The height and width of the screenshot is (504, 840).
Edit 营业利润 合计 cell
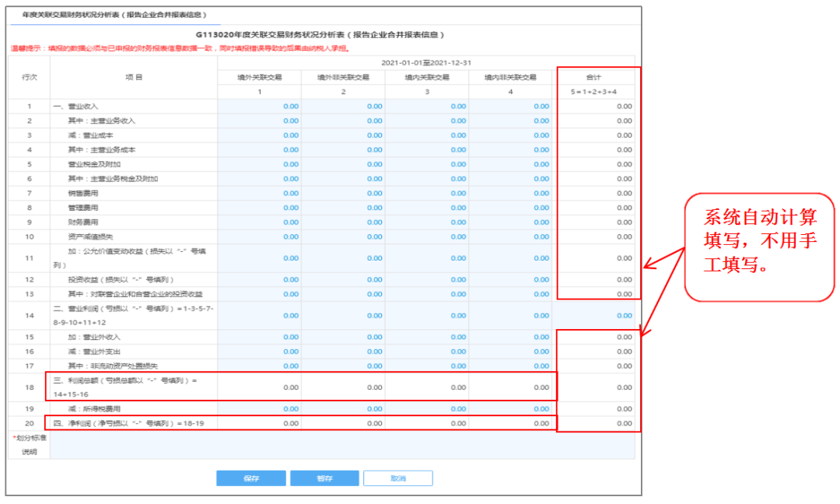593,316
